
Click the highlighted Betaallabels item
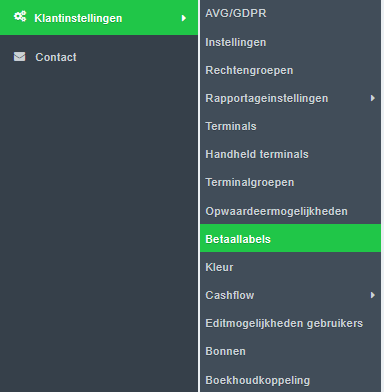290,238
